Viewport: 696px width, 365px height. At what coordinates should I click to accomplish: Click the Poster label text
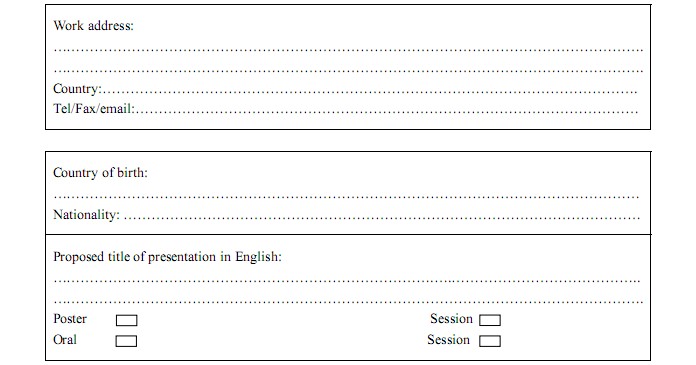point(70,319)
